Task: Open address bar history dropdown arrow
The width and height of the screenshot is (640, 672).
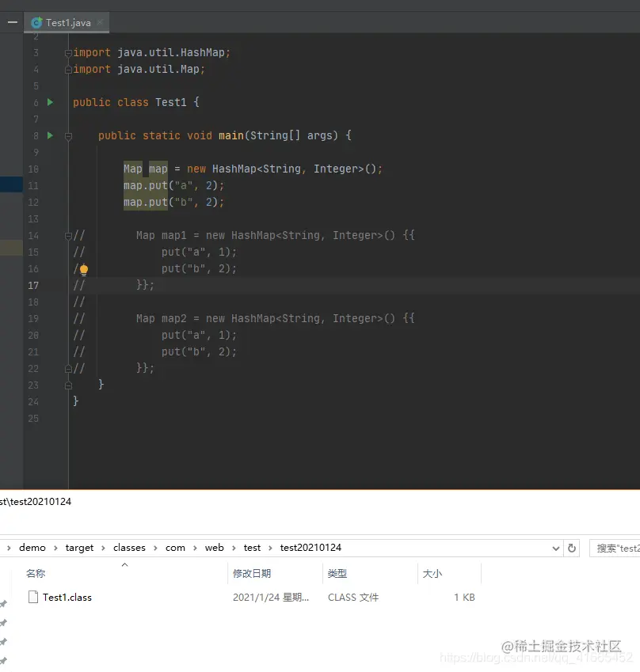Action: click(555, 549)
